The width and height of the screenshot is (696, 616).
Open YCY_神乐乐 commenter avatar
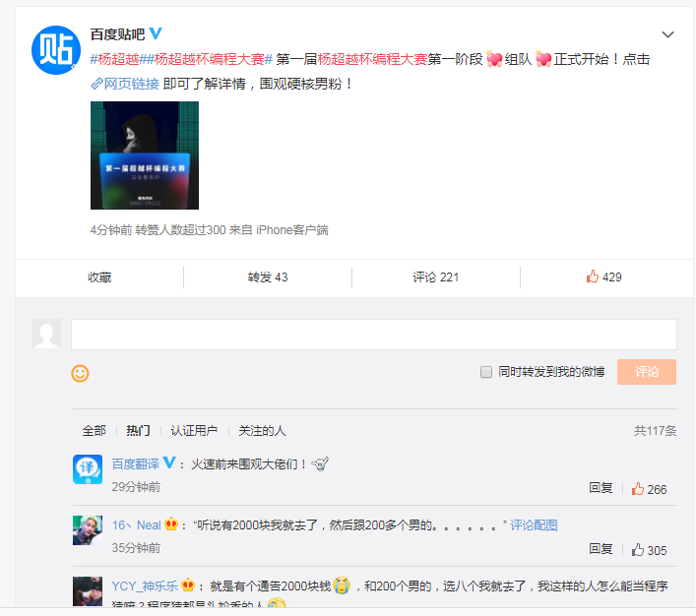[x=88, y=591]
